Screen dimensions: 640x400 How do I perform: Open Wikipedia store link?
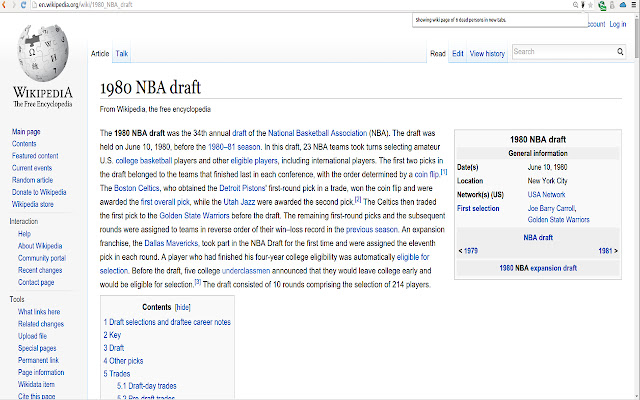33,204
